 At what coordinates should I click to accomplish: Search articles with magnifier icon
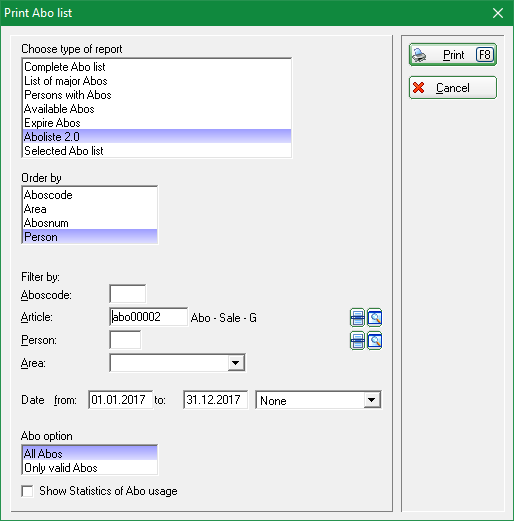pyautogui.click(x=375, y=318)
